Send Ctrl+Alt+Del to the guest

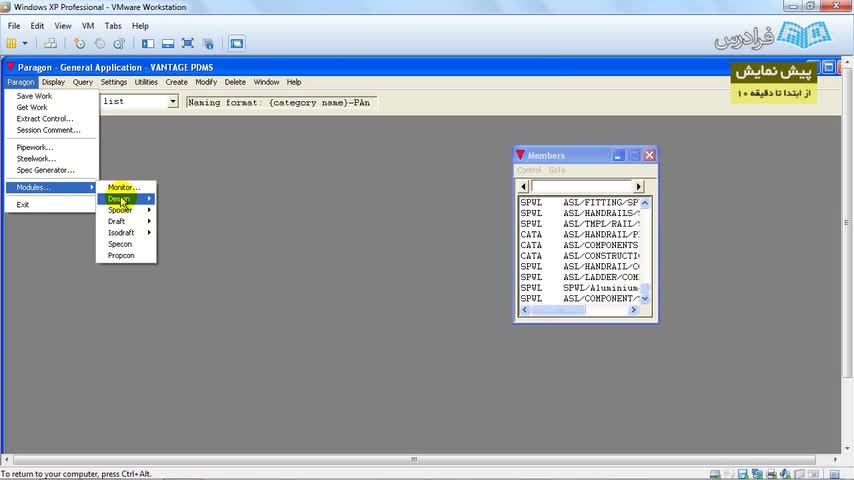[51, 44]
